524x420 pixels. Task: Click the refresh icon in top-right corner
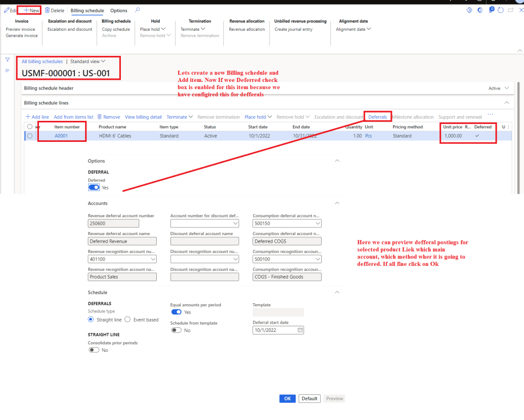click(500, 10)
